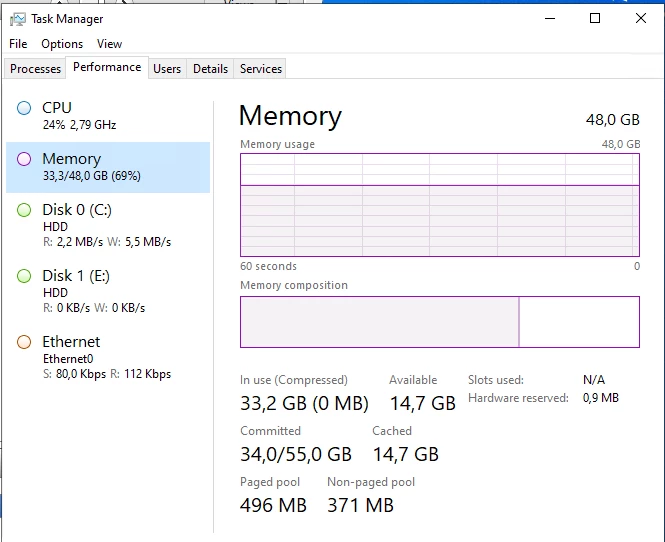Open the View menu
665x542 pixels.
pyautogui.click(x=109, y=44)
